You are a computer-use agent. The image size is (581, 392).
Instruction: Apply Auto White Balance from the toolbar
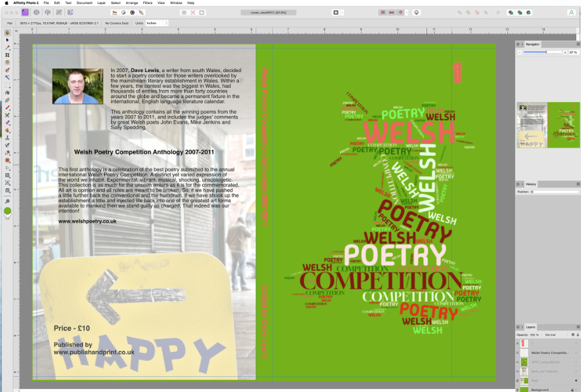pos(142,12)
